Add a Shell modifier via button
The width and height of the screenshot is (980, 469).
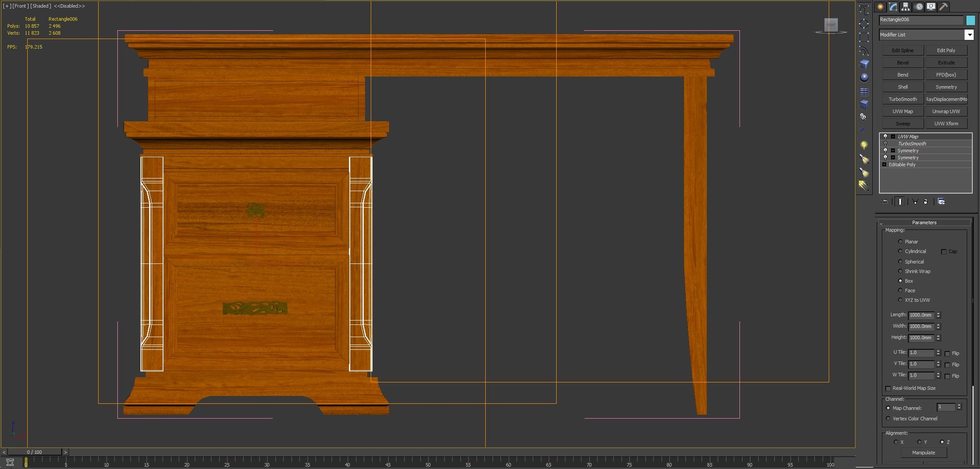tap(902, 87)
